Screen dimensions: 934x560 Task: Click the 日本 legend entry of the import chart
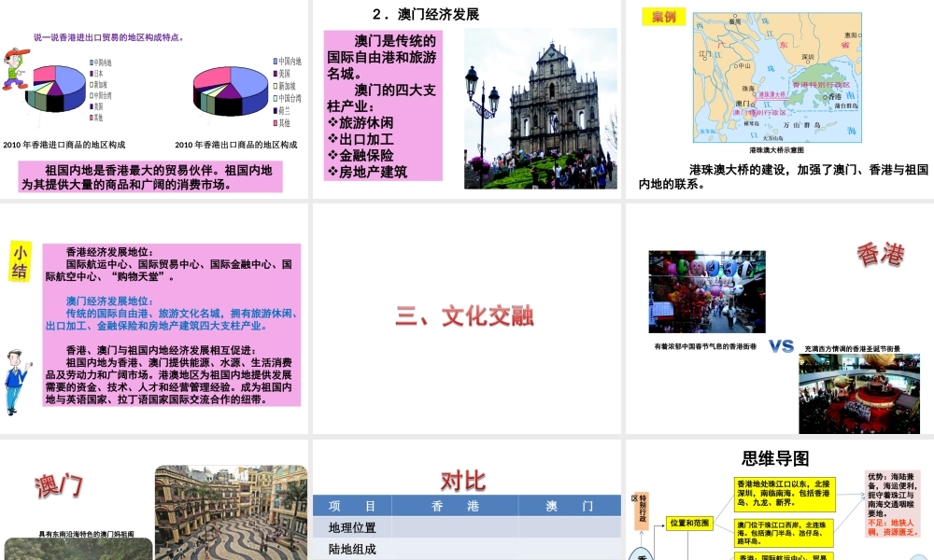(x=97, y=73)
